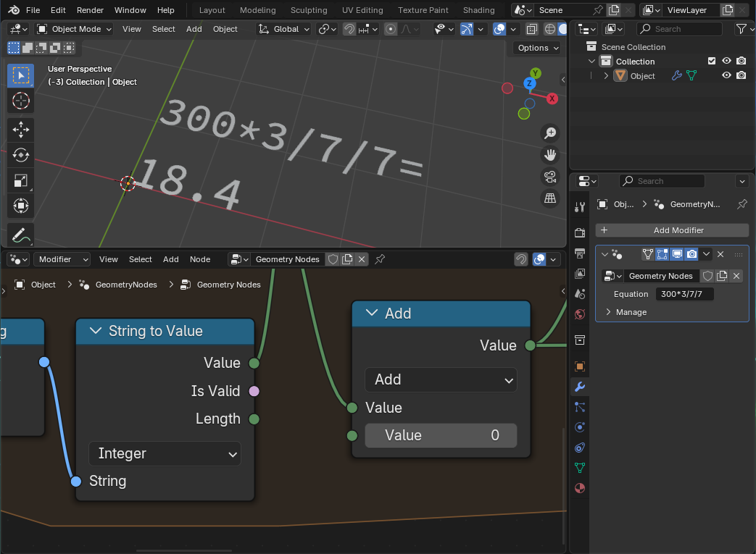Image resolution: width=756 pixels, height=554 pixels.
Task: Switch to UV Editing workspace tab
Action: pos(362,10)
